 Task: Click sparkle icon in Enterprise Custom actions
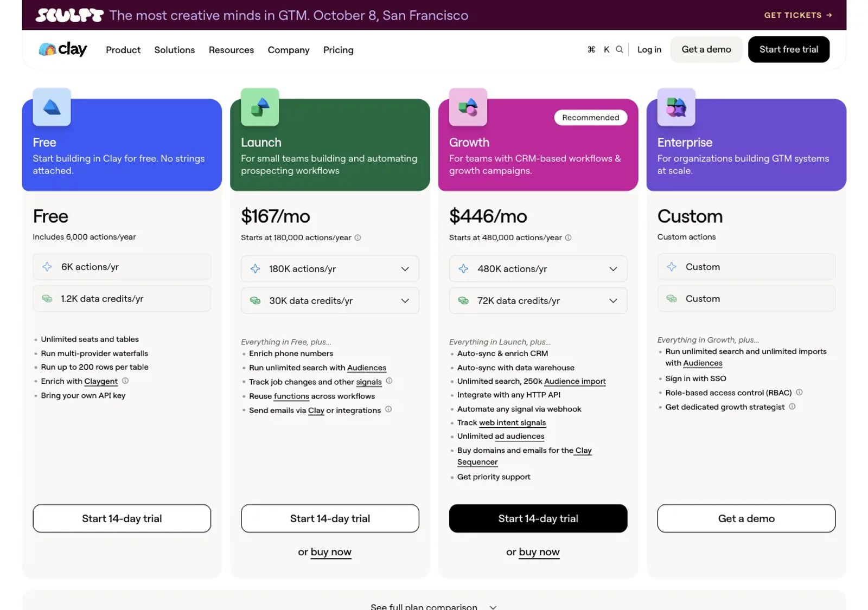click(x=672, y=267)
